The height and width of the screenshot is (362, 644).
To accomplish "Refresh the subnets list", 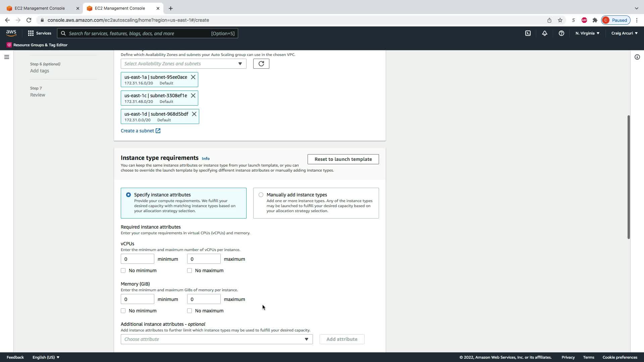I will 261,64.
